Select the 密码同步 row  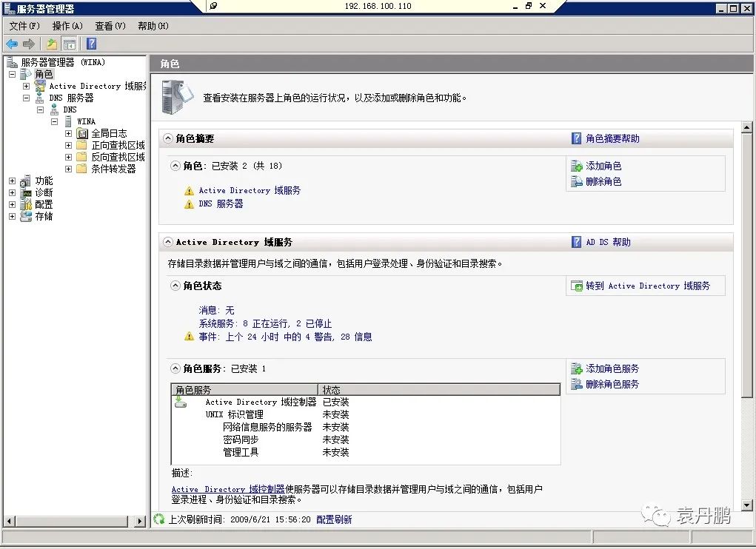pyautogui.click(x=366, y=439)
